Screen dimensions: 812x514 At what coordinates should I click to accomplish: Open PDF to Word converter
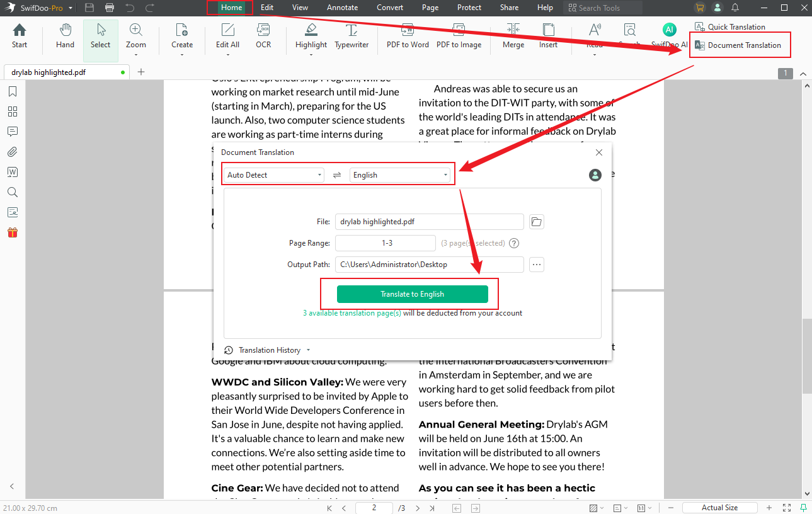407,37
